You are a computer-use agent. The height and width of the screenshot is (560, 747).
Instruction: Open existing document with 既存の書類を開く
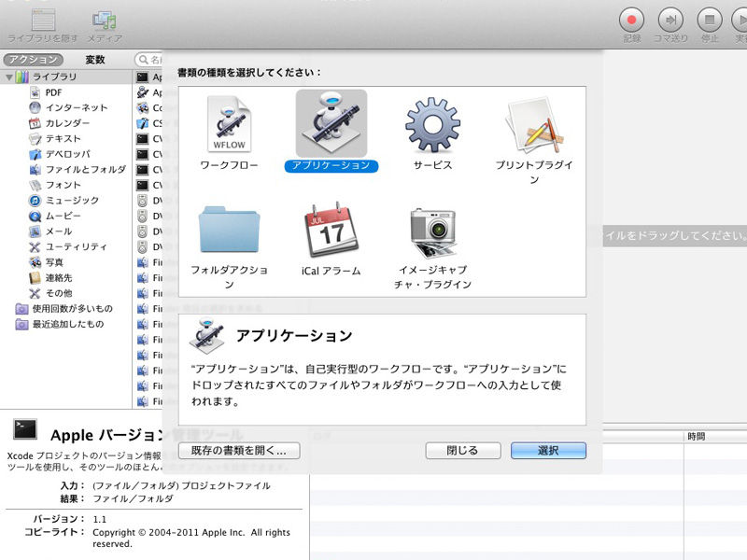click(x=239, y=450)
